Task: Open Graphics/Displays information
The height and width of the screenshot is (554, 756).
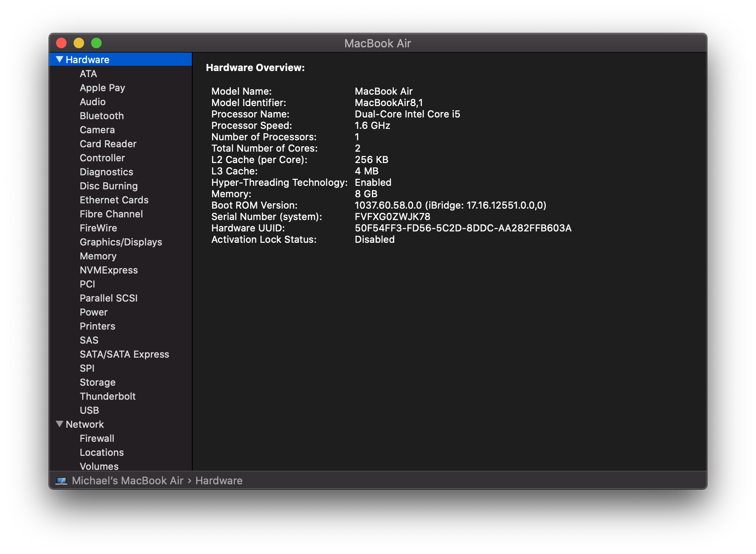Action: click(121, 242)
